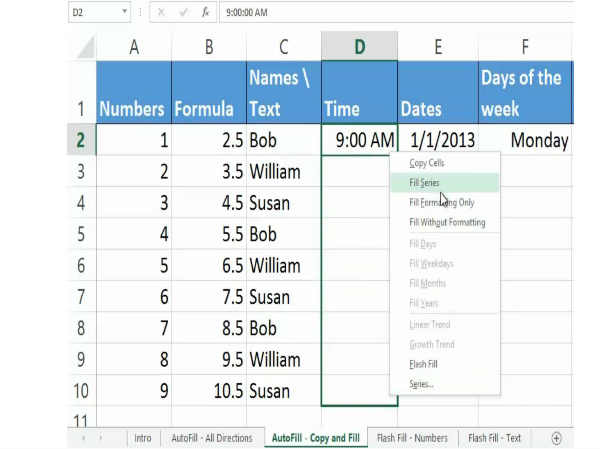The width and height of the screenshot is (600, 450).
Task: Add a new sheet with plus icon
Action: [556, 438]
